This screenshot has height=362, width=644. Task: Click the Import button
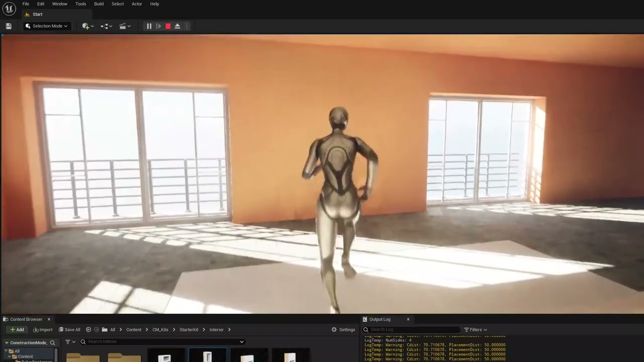(43, 330)
